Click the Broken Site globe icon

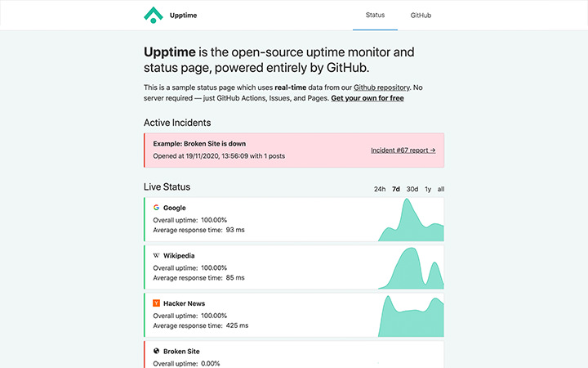click(x=156, y=351)
